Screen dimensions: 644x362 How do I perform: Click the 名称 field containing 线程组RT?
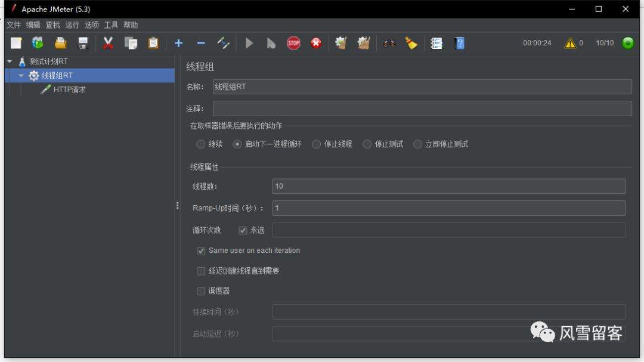[x=422, y=86]
